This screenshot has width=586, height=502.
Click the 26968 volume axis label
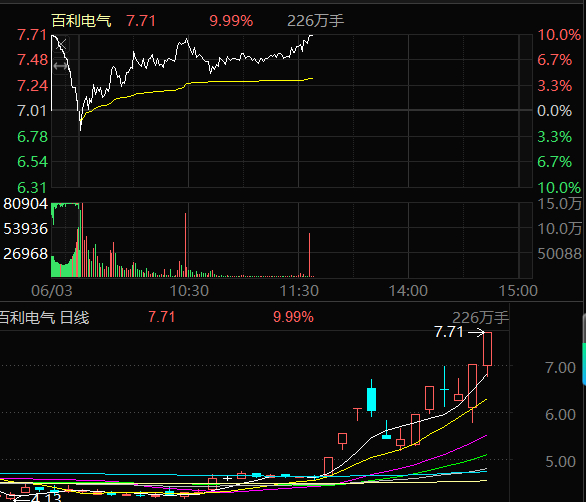pyautogui.click(x=25, y=254)
